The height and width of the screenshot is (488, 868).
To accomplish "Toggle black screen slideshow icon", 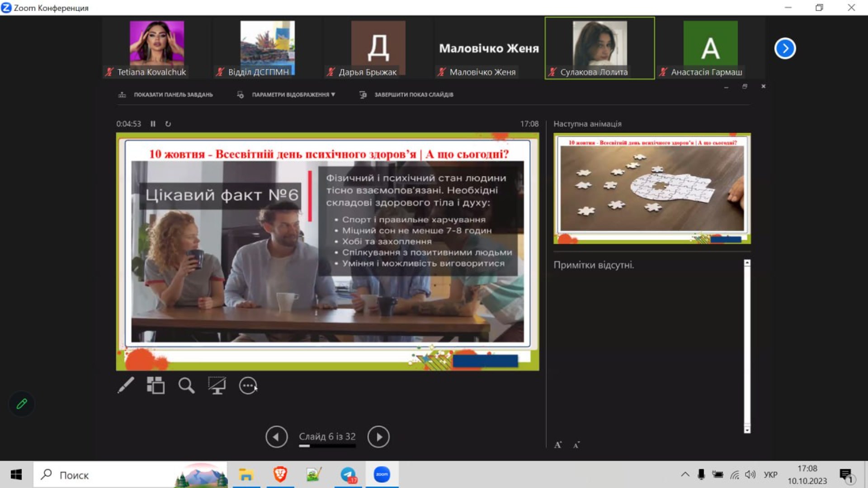I will click(x=217, y=385).
